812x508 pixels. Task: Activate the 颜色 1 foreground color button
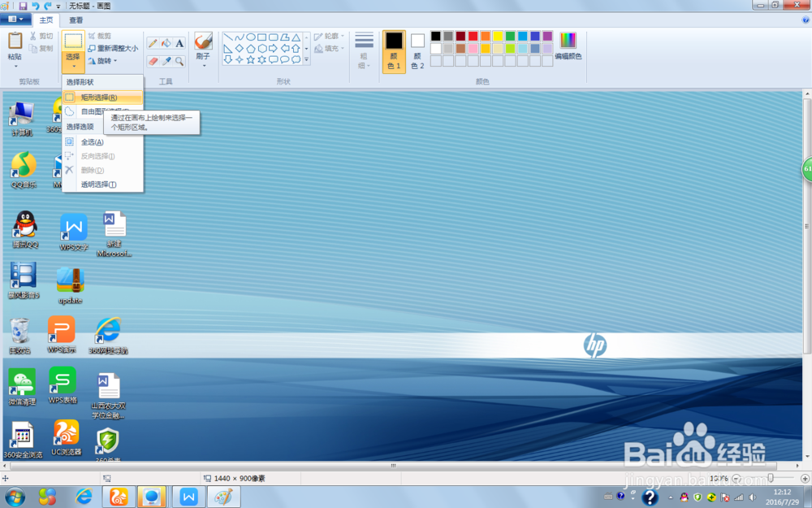394,51
